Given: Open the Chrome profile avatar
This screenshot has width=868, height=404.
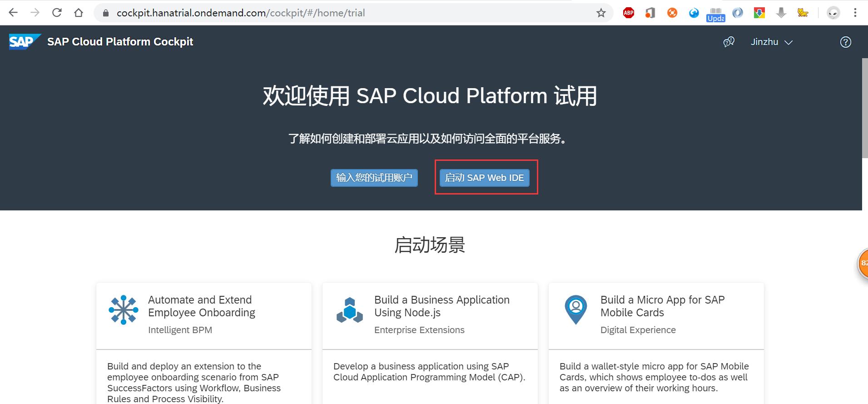Looking at the screenshot, I should tap(833, 13).
